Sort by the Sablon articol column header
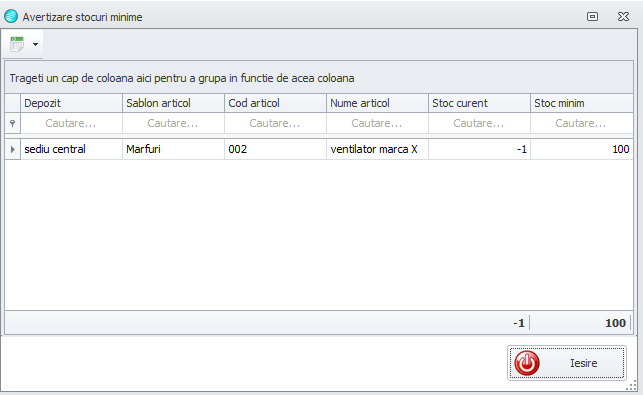The height and width of the screenshot is (395, 643). click(173, 103)
